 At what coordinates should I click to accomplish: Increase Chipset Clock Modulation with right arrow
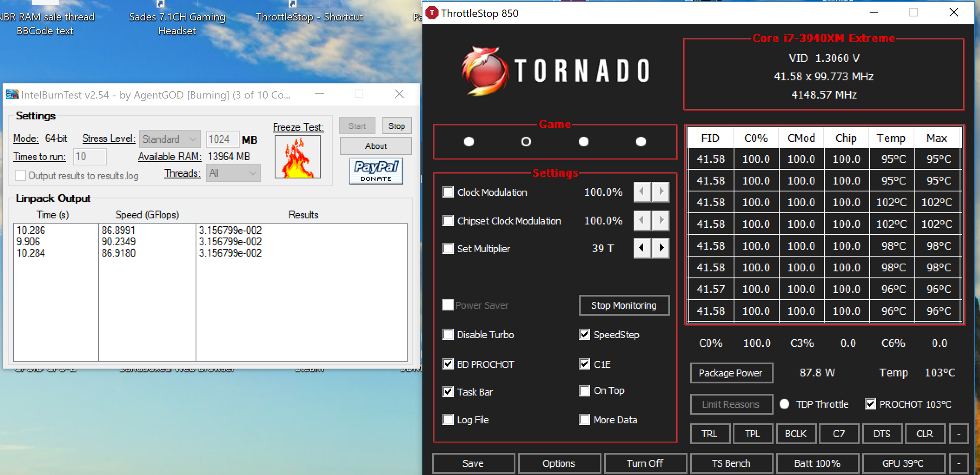pyautogui.click(x=661, y=220)
